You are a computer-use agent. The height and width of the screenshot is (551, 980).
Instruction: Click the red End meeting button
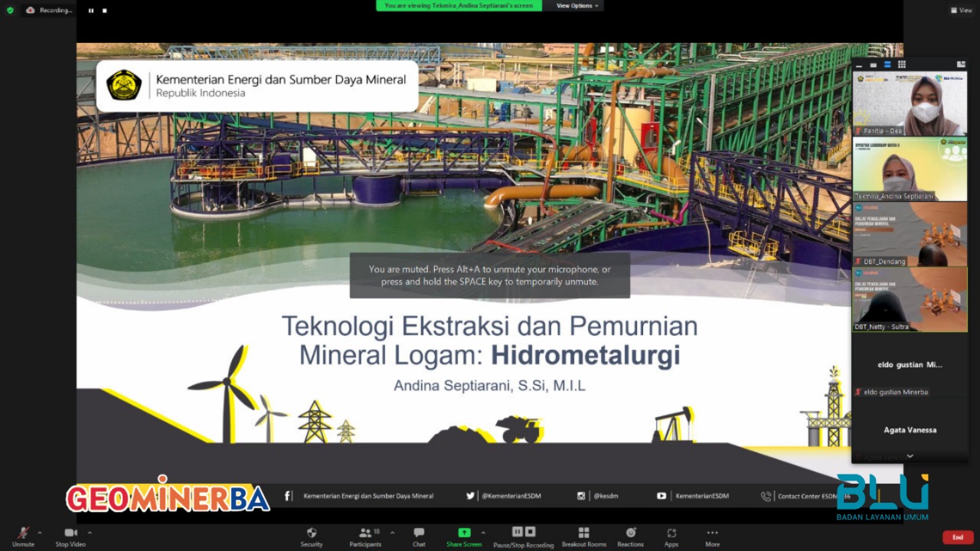pyautogui.click(x=957, y=537)
